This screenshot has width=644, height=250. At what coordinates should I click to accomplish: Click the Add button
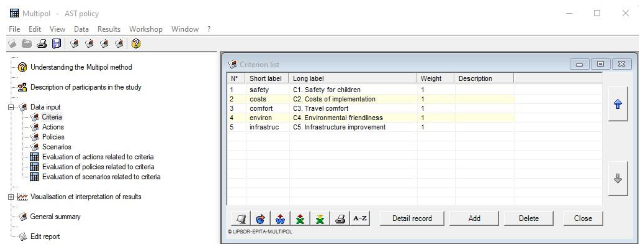(x=474, y=218)
